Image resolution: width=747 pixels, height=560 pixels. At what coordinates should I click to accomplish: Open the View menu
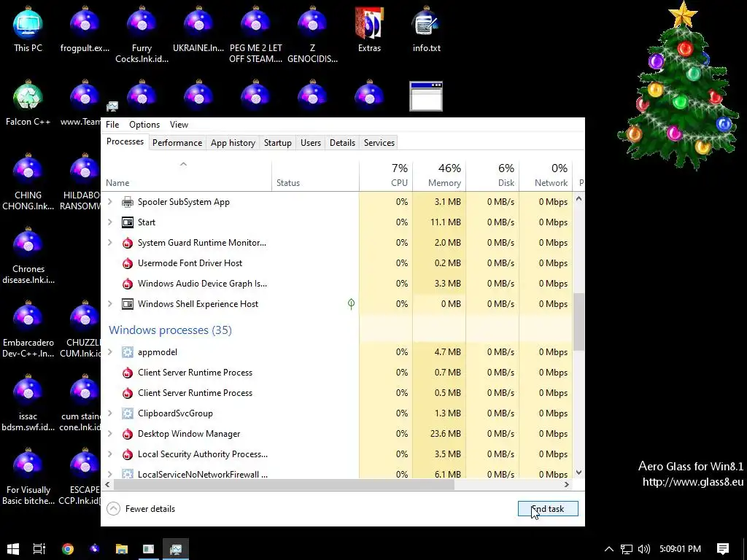coord(179,125)
